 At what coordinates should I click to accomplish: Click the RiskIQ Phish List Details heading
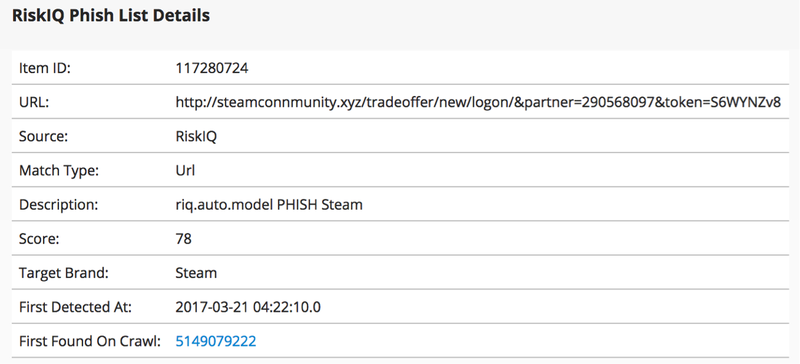tap(111, 15)
